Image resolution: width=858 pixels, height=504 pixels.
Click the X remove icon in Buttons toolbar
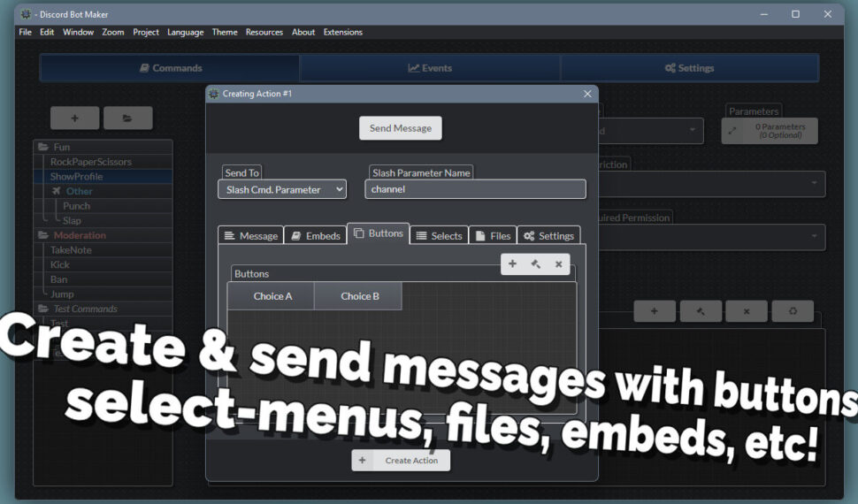pyautogui.click(x=558, y=263)
